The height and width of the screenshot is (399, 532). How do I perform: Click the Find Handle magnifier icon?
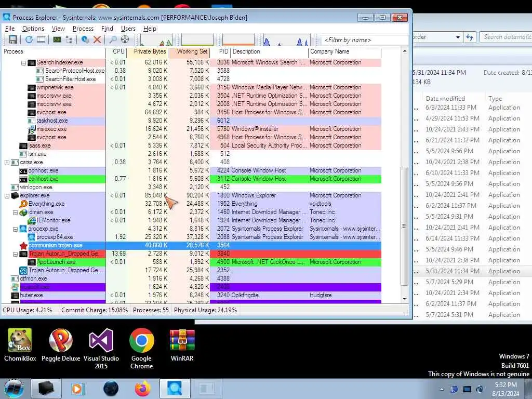(113, 39)
